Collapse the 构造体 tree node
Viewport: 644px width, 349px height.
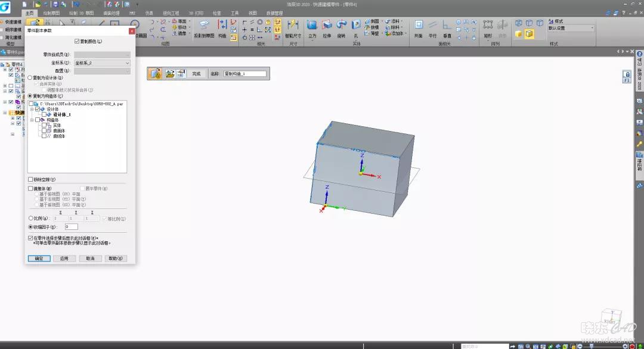[x=32, y=120]
